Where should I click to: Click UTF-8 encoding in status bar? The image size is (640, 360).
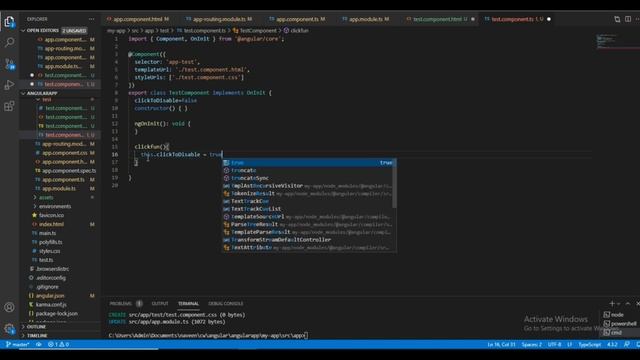(554, 344)
